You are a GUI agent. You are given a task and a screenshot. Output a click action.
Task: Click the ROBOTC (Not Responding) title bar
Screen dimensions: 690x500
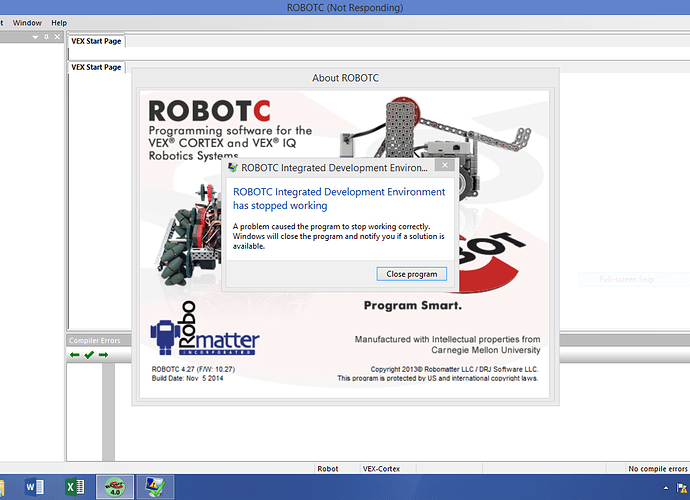(x=345, y=7)
